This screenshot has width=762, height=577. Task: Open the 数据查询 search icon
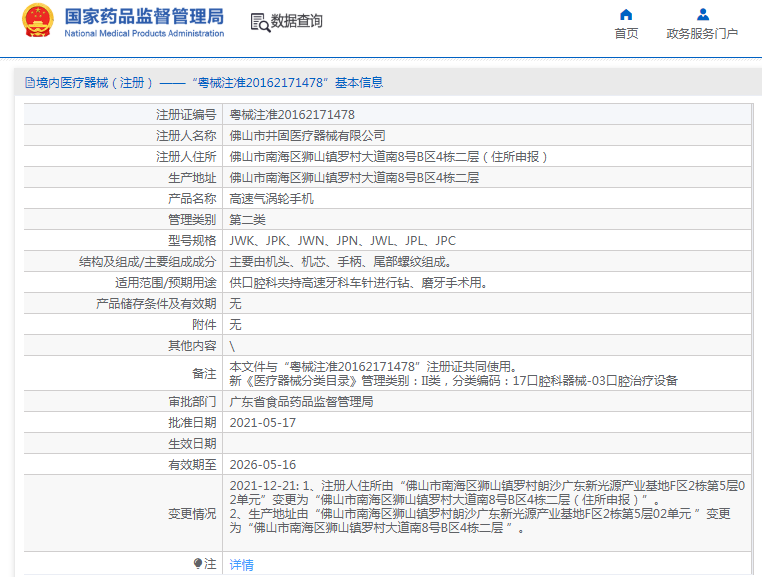(x=260, y=22)
